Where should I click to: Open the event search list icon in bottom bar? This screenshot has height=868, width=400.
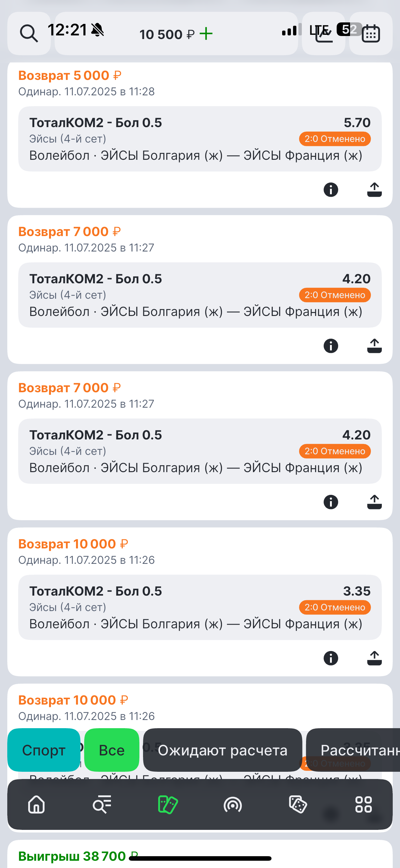pyautogui.click(x=102, y=805)
